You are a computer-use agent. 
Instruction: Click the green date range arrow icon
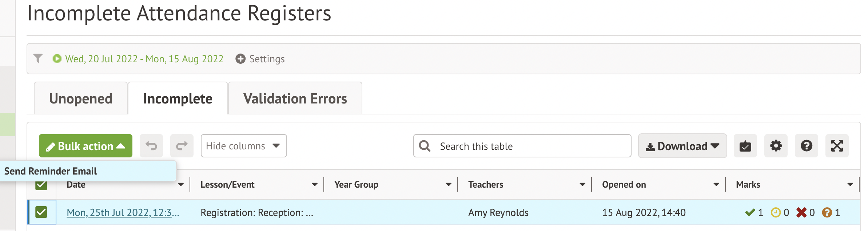click(x=57, y=59)
